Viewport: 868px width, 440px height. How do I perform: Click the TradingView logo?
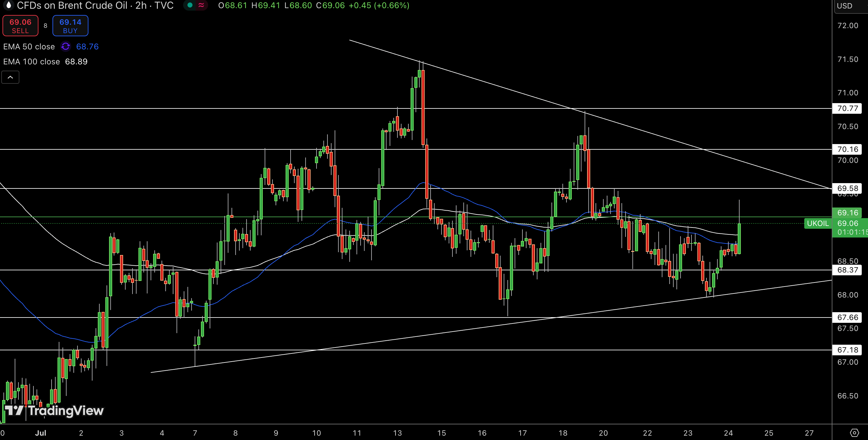(54, 411)
